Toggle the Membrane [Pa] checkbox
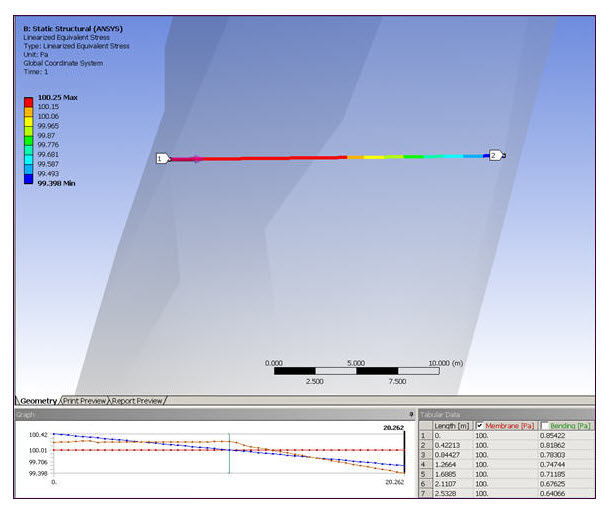 [478, 426]
